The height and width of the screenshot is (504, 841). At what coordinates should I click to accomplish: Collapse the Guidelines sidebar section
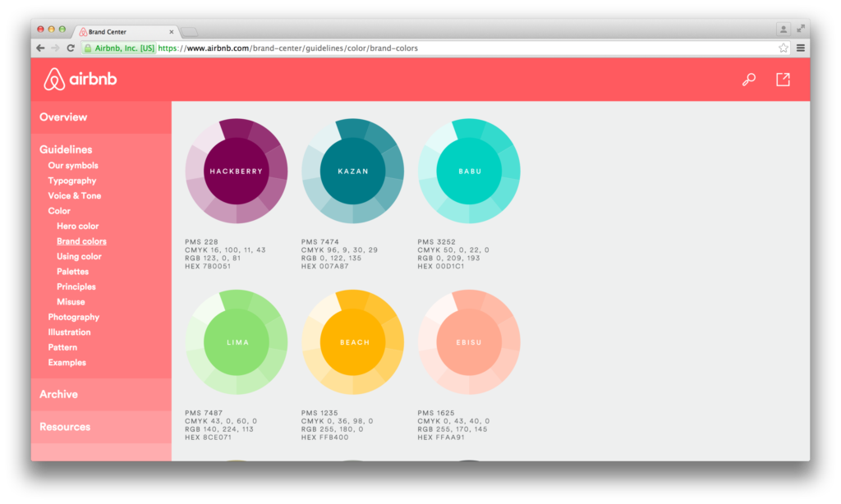click(x=66, y=149)
